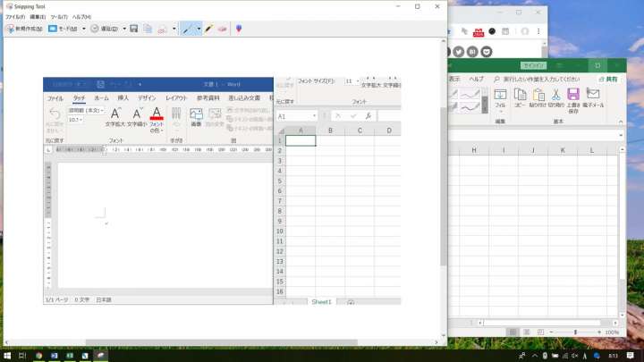Click the Chrome taskbar icon
The image size is (644, 362).
[x=39, y=356]
